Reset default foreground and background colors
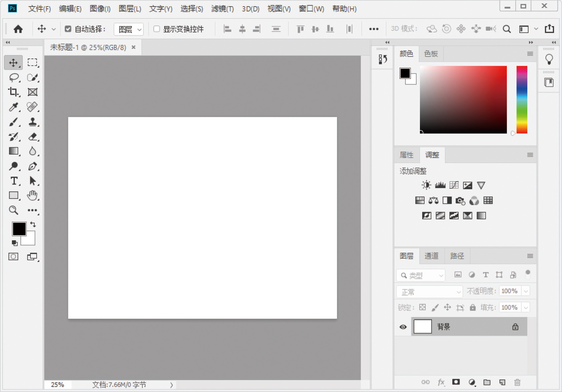Screen dimensions: 562x392 (x=15, y=243)
